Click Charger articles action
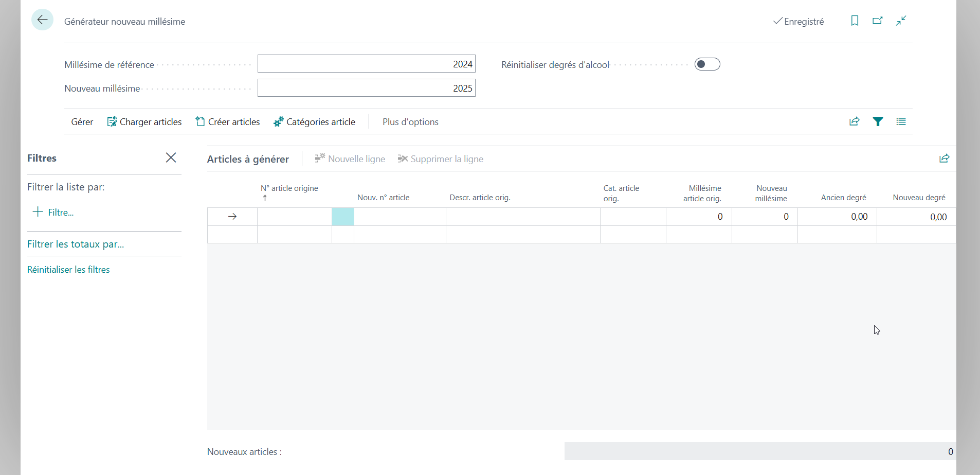The height and width of the screenshot is (475, 980). (144, 122)
